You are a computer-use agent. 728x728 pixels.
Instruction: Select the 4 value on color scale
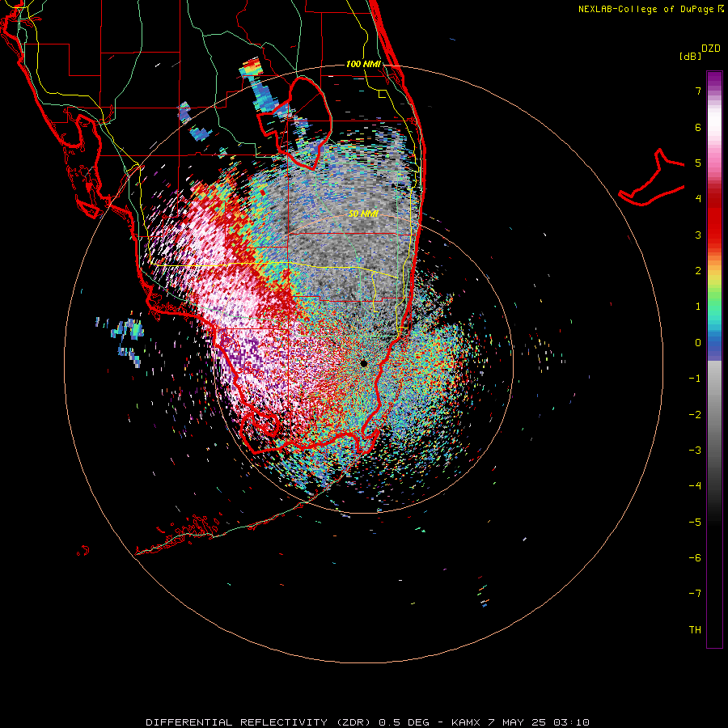[698, 199]
